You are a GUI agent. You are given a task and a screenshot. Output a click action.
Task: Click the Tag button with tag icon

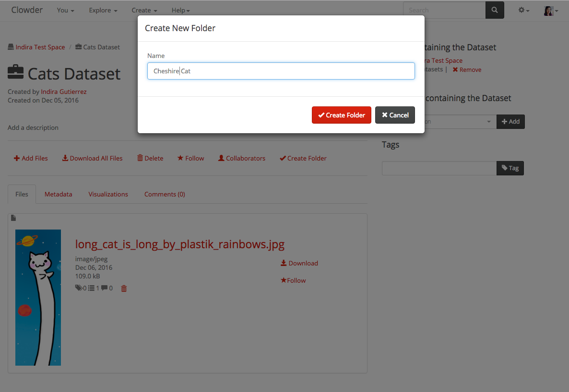pyautogui.click(x=510, y=168)
